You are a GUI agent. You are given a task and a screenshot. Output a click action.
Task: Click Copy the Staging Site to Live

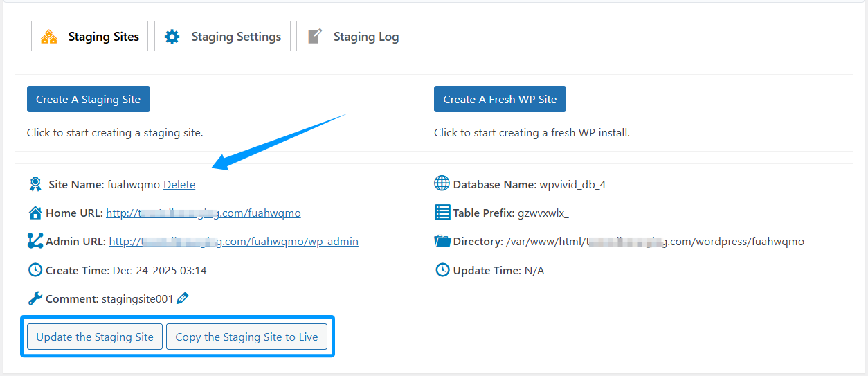tap(246, 337)
